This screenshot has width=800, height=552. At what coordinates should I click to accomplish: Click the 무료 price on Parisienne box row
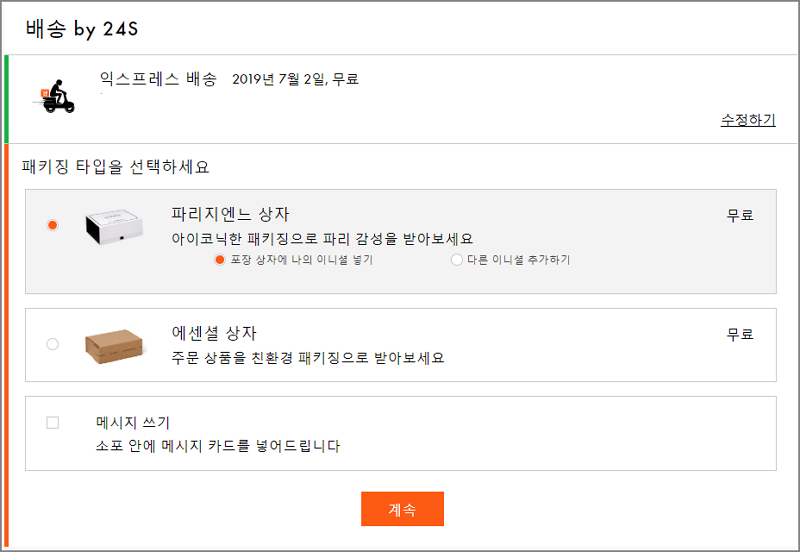click(740, 215)
